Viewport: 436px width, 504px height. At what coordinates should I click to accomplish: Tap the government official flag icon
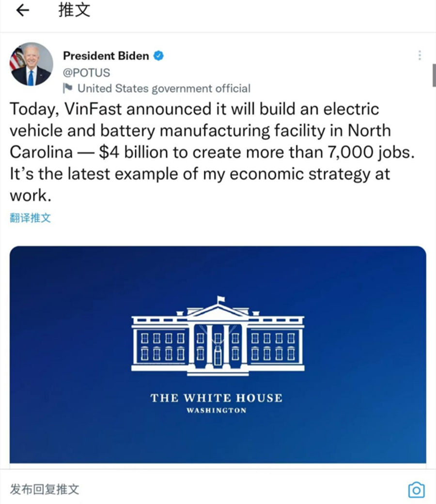(x=67, y=88)
